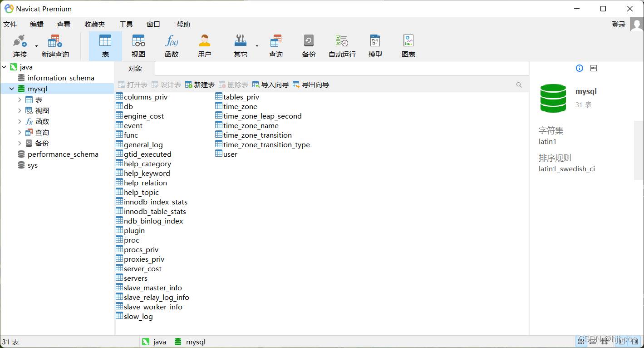Click the info icon in right panel
This screenshot has width=644, height=348.
coord(580,68)
